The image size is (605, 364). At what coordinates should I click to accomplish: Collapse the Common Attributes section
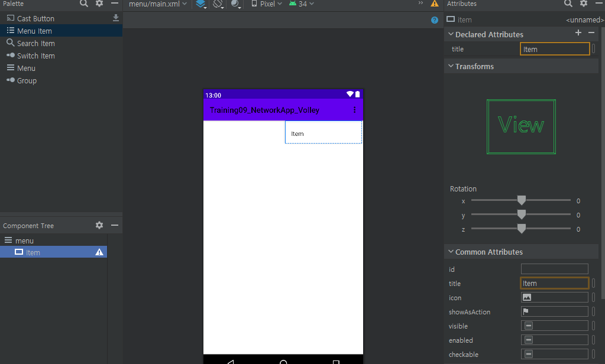pyautogui.click(x=451, y=251)
